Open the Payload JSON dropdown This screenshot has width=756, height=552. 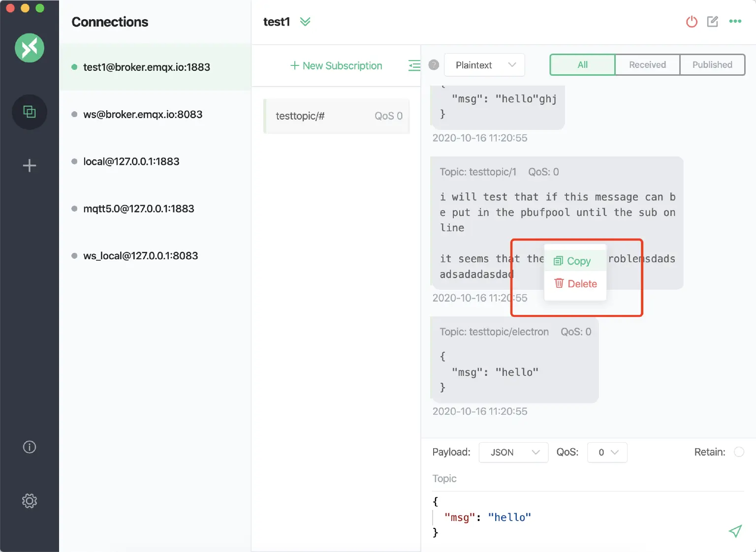(x=513, y=453)
